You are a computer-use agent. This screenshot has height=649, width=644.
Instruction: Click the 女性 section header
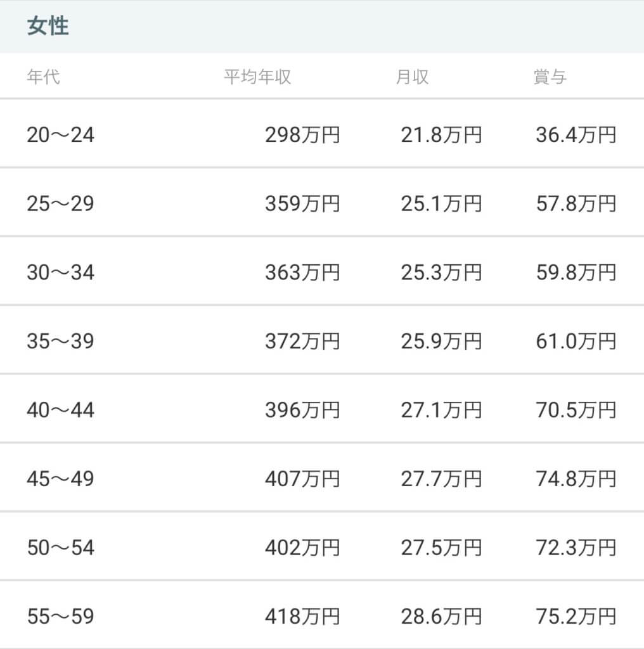point(48,27)
